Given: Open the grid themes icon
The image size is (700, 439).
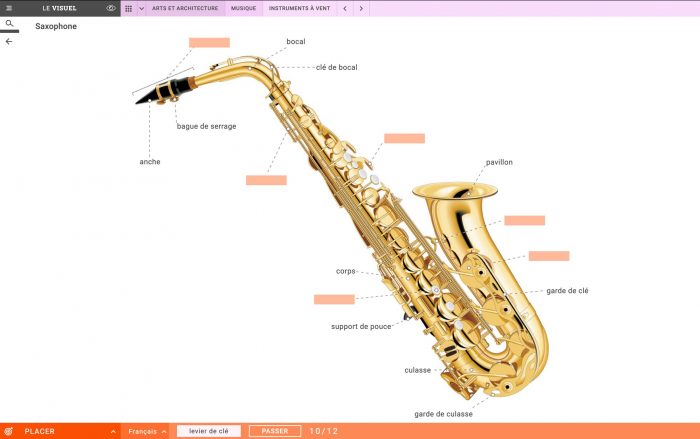Looking at the screenshot, I should (129, 8).
